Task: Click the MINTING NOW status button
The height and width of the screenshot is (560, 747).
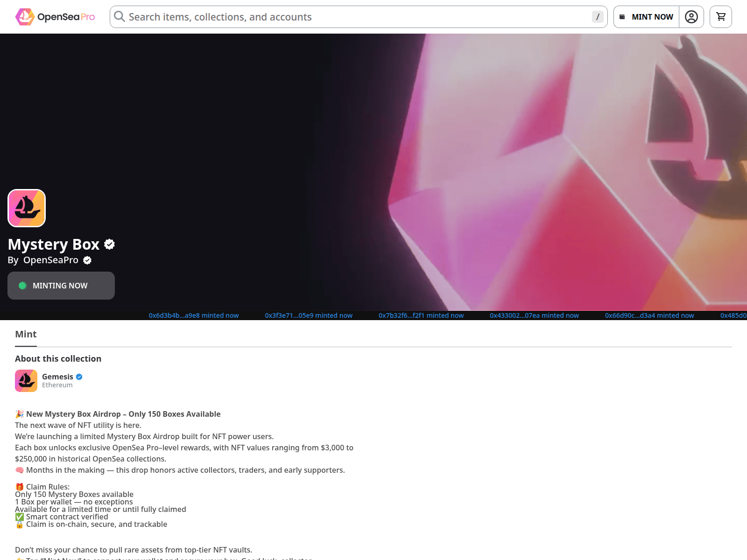Action: [x=61, y=286]
